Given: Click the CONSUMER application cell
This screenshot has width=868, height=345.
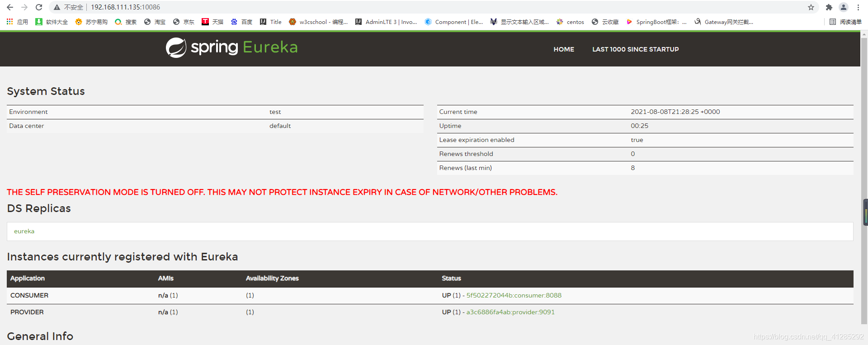Looking at the screenshot, I should 29,295.
